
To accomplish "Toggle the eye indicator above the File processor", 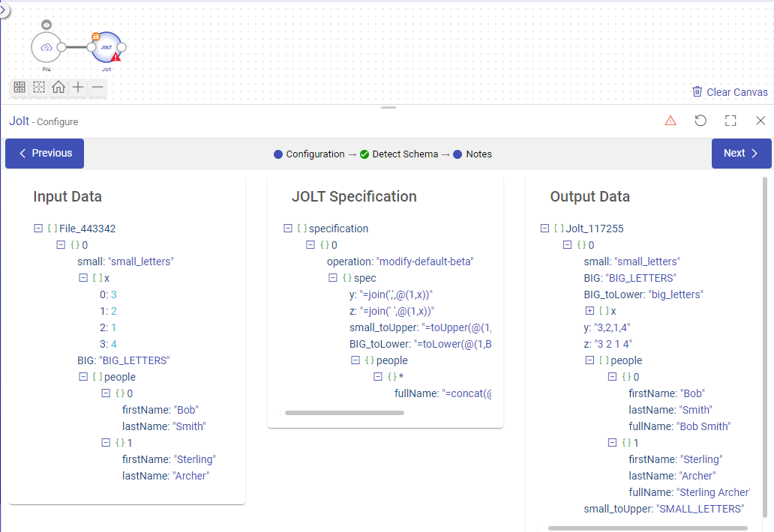I will pos(46,24).
